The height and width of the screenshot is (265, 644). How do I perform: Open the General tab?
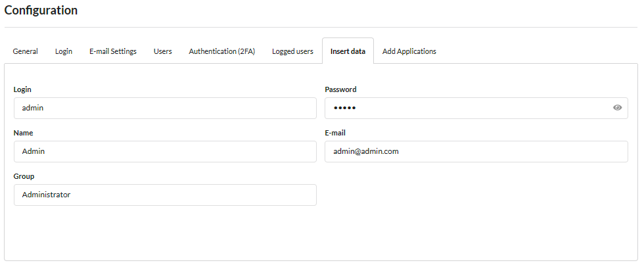[25, 51]
